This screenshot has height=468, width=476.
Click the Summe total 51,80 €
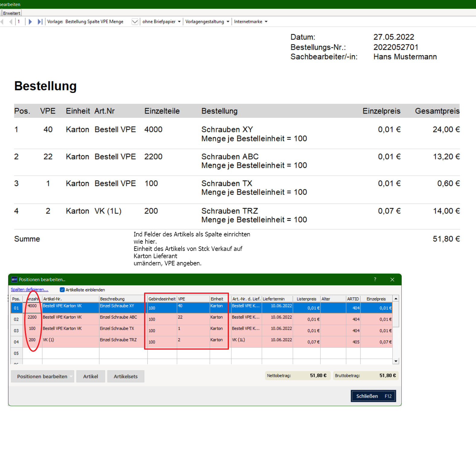446,239
